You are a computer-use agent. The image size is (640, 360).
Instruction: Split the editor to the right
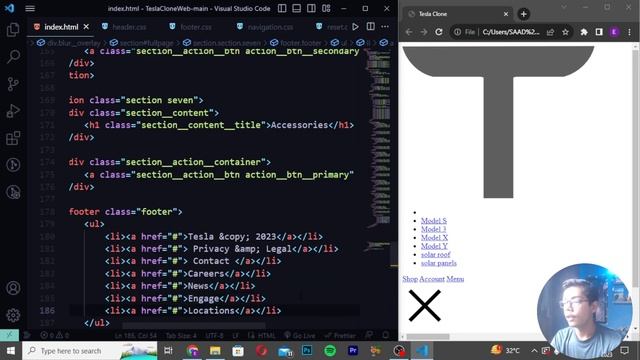tap(370, 27)
